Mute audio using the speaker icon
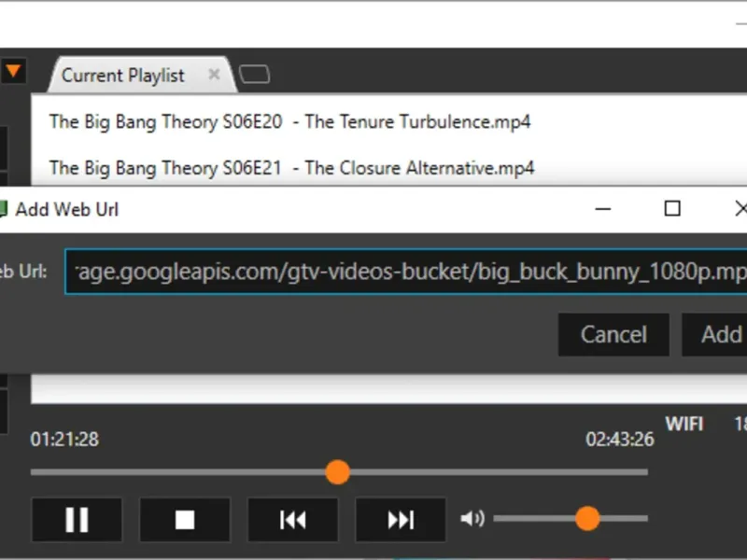 (x=472, y=518)
